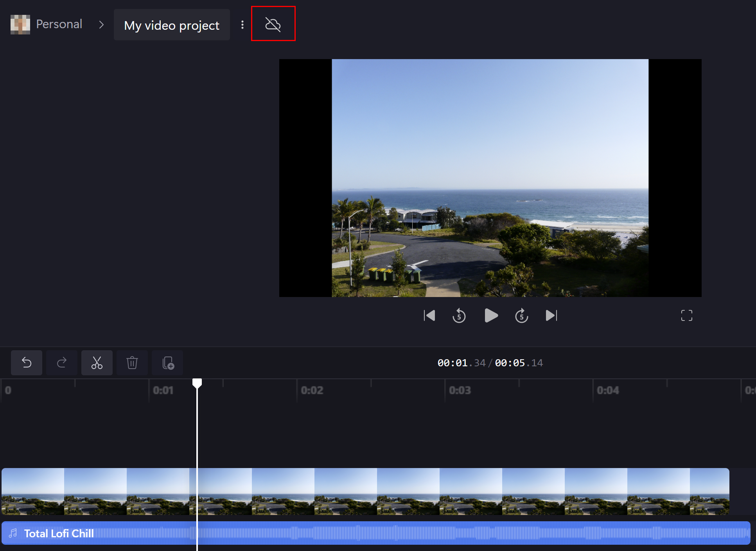Viewport: 756px width, 551px height.
Task: Edit the My video project title field
Action: (x=172, y=25)
